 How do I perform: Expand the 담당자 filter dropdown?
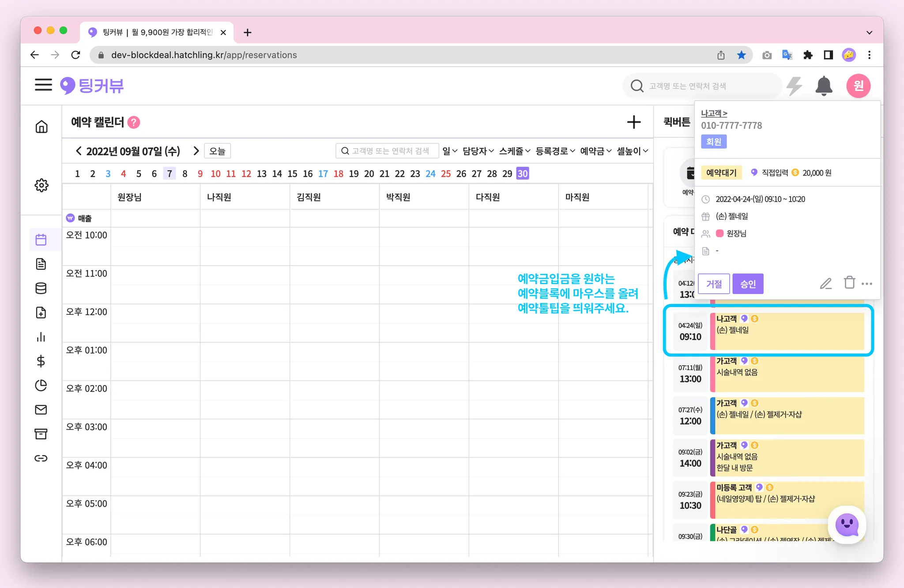478,151
